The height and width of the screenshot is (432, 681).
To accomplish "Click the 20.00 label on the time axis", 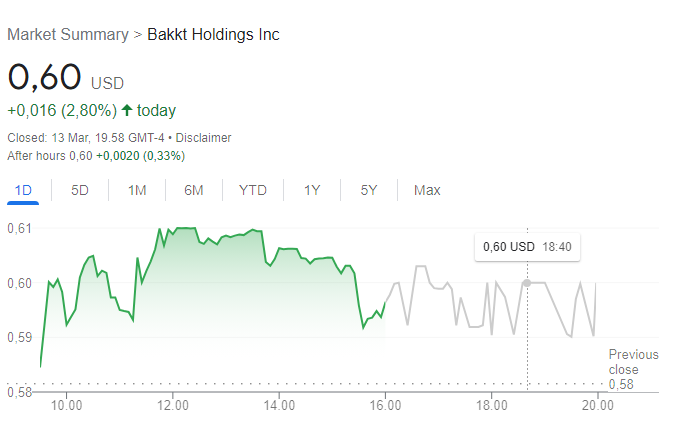I will 598,406.
